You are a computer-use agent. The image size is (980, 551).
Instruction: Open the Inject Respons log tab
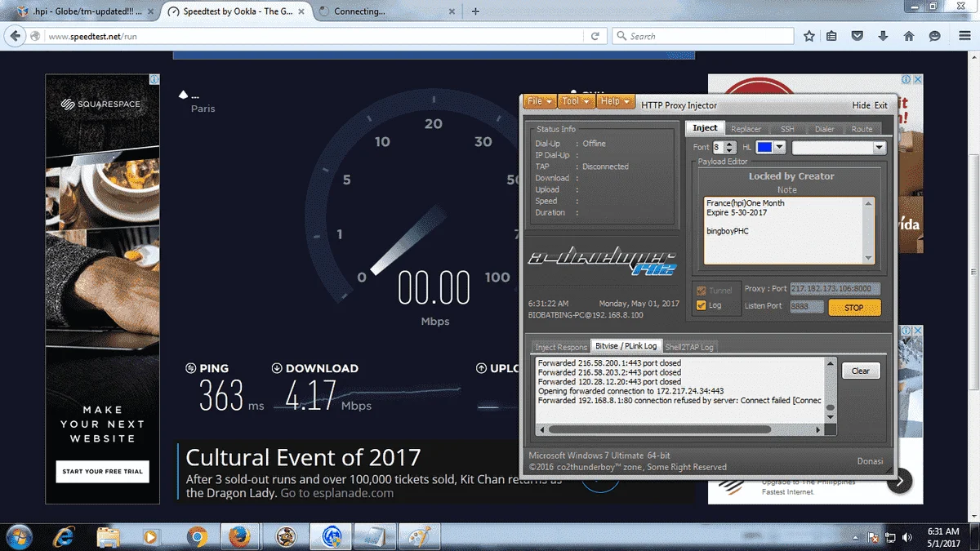[561, 347]
